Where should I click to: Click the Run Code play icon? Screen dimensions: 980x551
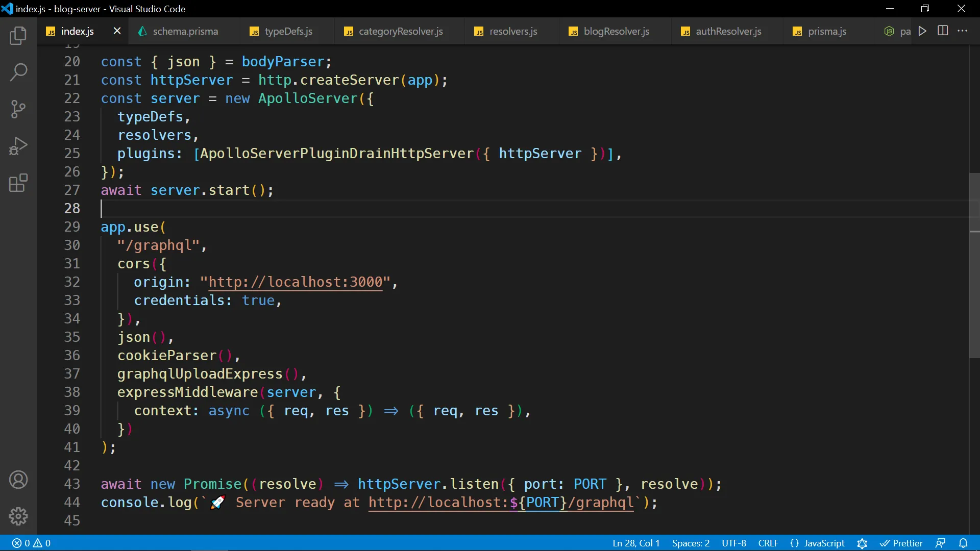(x=922, y=31)
